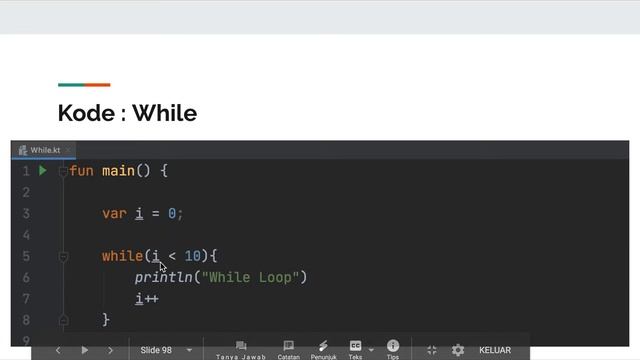This screenshot has width=640, height=360.
Task: Toggle Teks closed captions
Action: [355, 350]
